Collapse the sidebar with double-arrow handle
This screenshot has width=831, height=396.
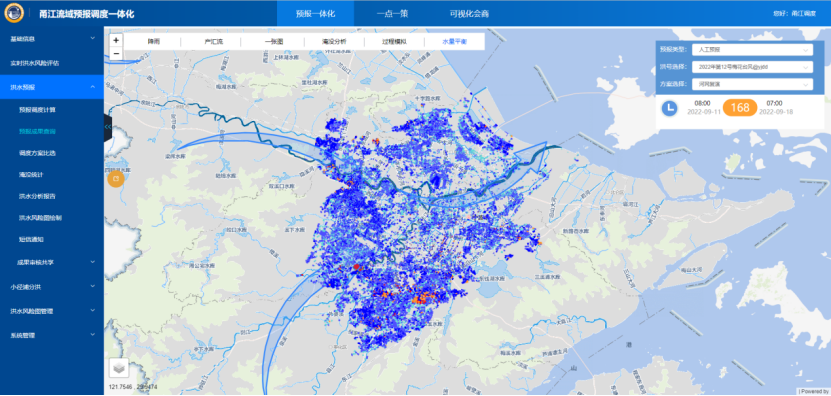108,127
